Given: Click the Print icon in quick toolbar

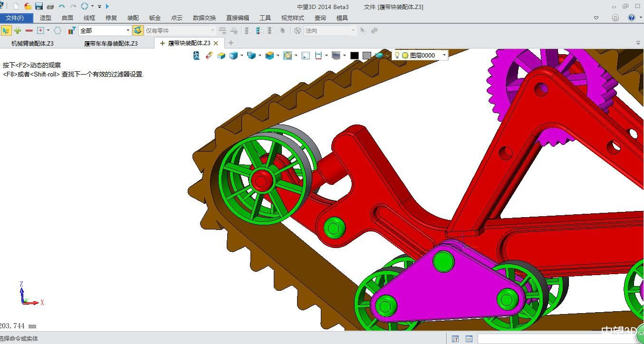Looking at the screenshot, I should coord(50,6).
